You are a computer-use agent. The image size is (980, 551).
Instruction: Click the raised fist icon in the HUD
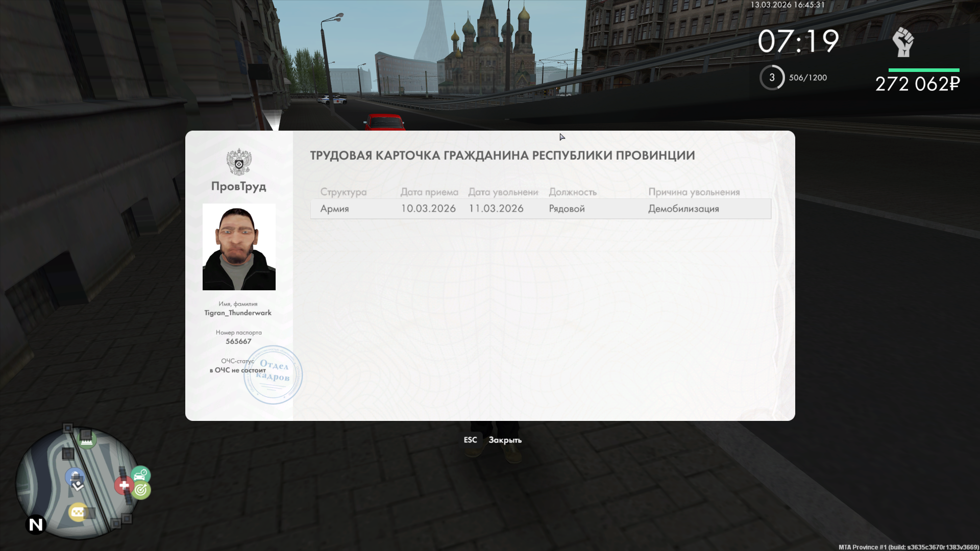click(903, 42)
